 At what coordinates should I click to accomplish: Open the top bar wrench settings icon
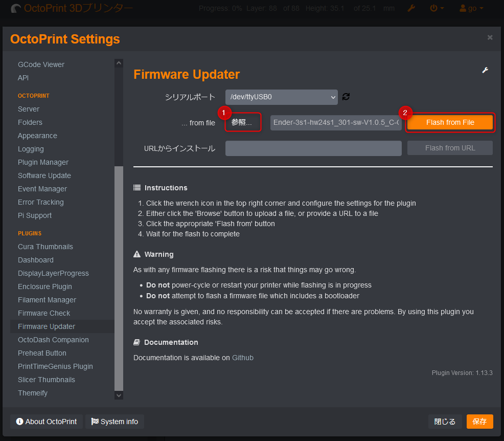pyautogui.click(x=411, y=8)
